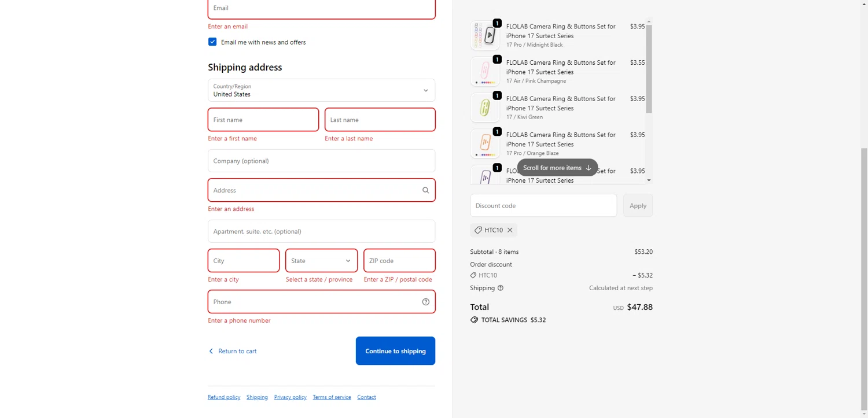Click the 17 Pro Midnight Black product thumbnail
The width and height of the screenshot is (868, 418).
[x=485, y=35]
